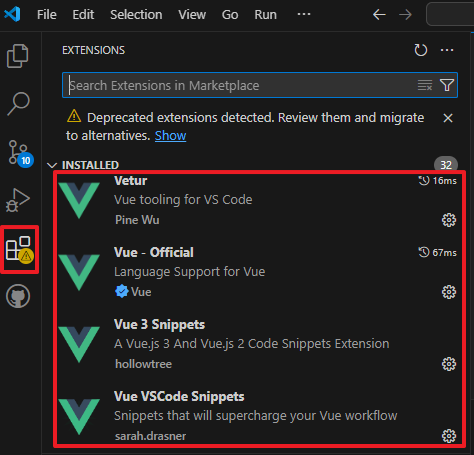This screenshot has width=474, height=455.
Task: Click the Vue VSCode Snippets logo
Action: point(79,417)
